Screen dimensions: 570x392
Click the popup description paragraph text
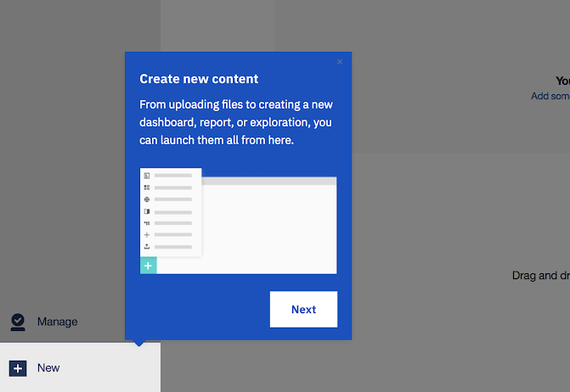coord(236,122)
